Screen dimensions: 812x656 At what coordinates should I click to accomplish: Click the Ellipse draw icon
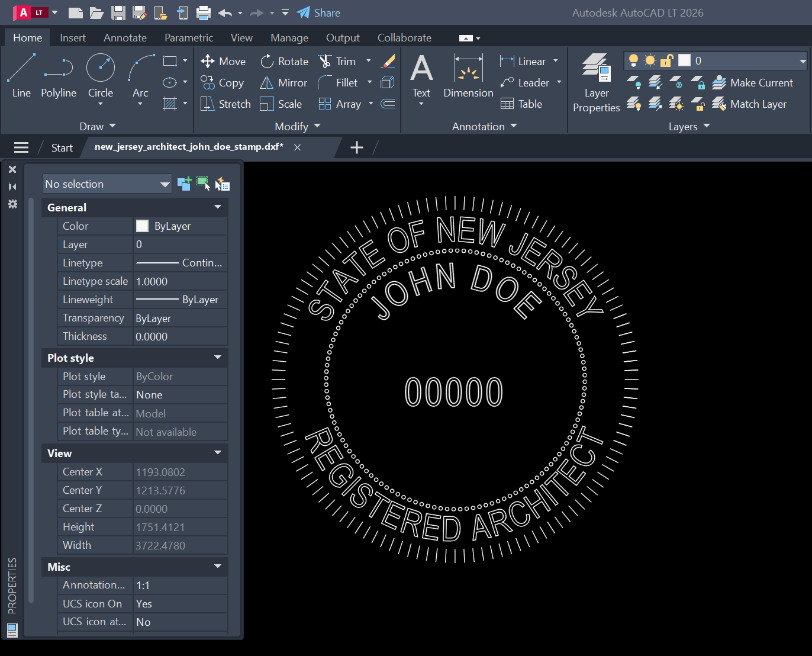[170, 82]
